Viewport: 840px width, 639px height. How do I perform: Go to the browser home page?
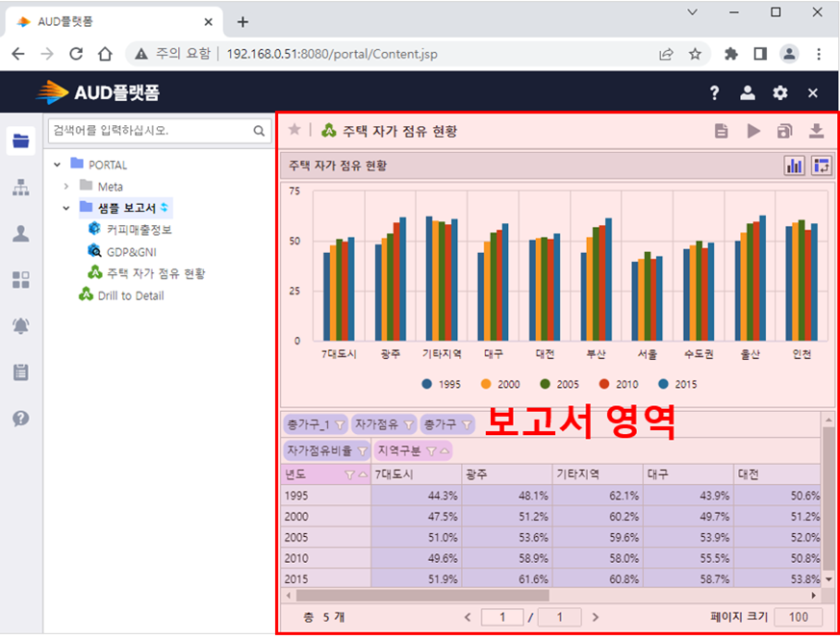[105, 54]
